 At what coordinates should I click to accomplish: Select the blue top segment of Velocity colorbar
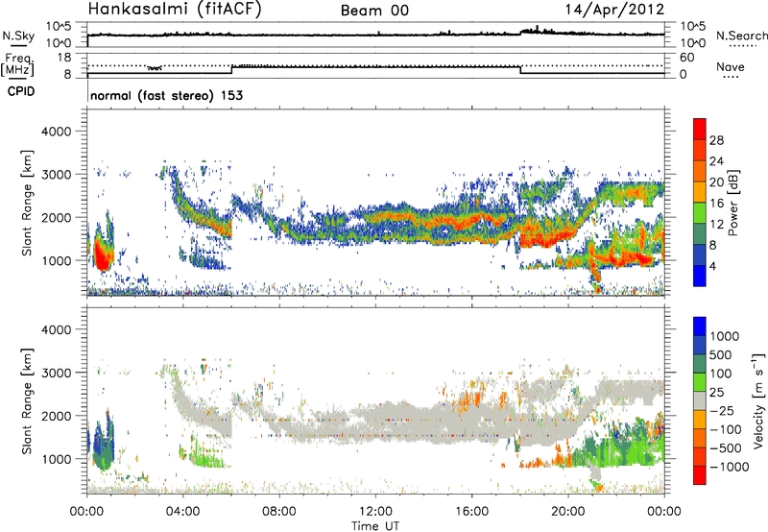700,326
